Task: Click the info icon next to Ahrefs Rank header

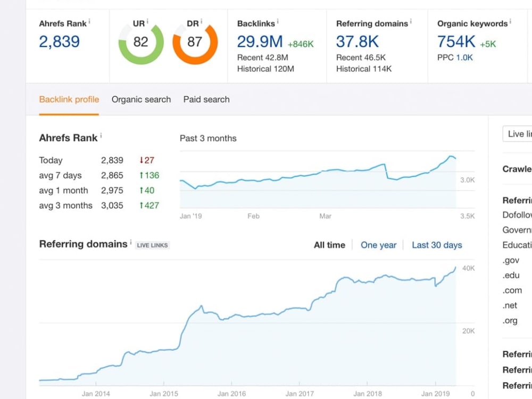Action: tap(89, 21)
